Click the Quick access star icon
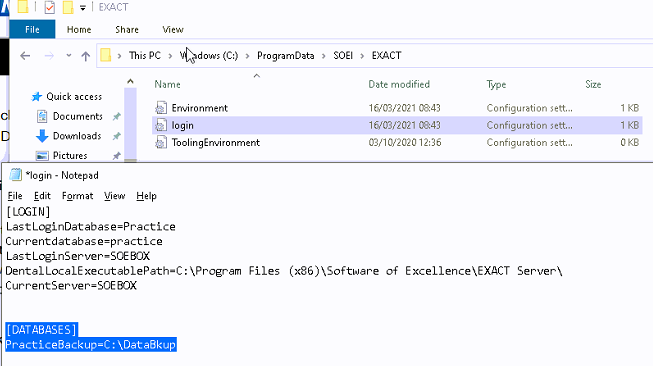 [x=37, y=97]
